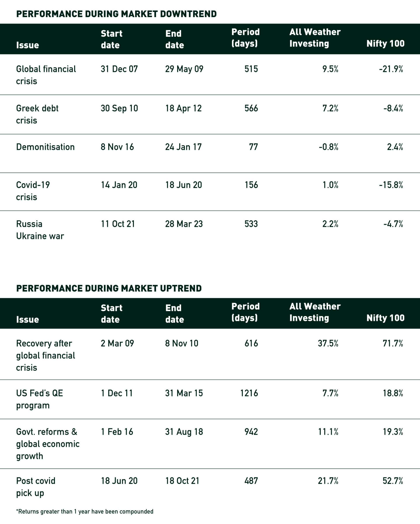420x524 pixels.
Task: Click the 'Post covid pick up' row label
Action: click(35, 487)
